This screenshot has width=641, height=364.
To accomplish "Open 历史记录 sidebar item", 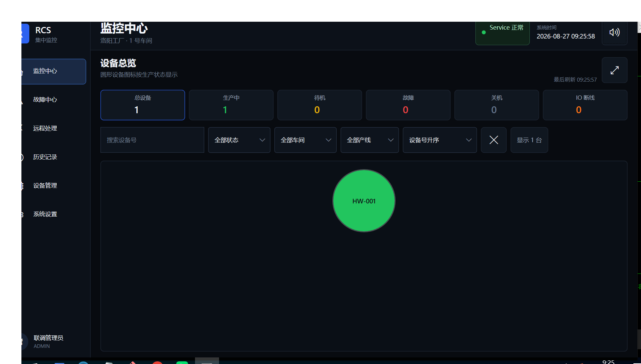I will (x=54, y=157).
